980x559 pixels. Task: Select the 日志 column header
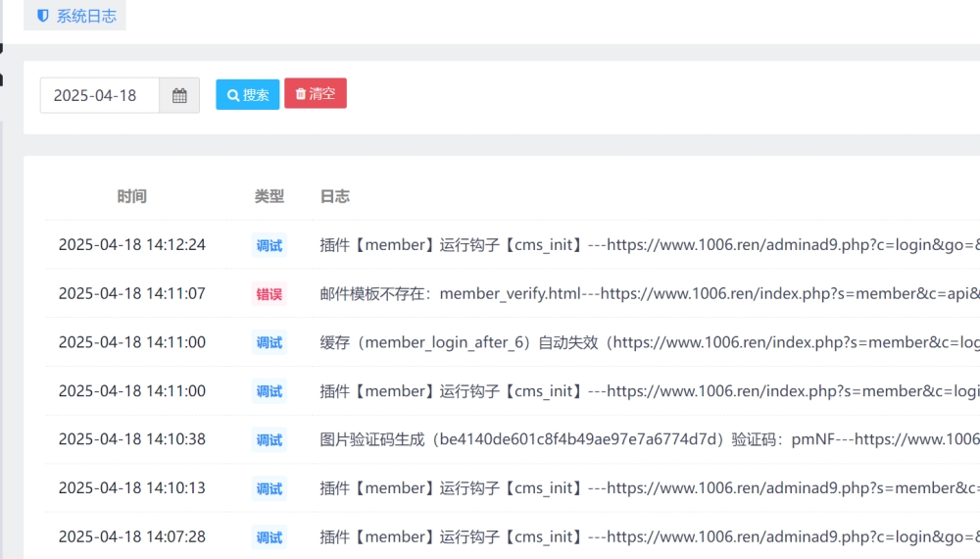334,196
